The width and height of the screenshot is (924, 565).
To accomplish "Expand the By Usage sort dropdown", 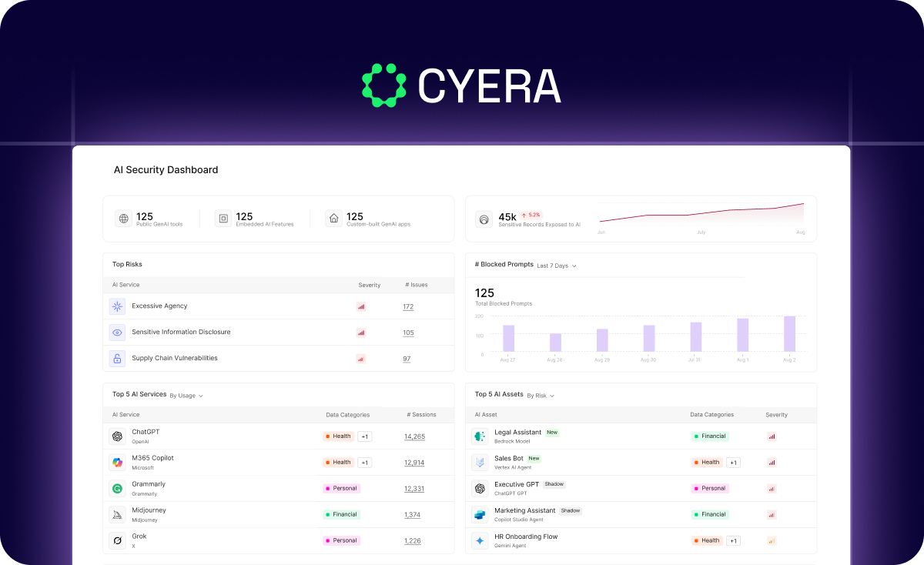I will click(x=186, y=396).
